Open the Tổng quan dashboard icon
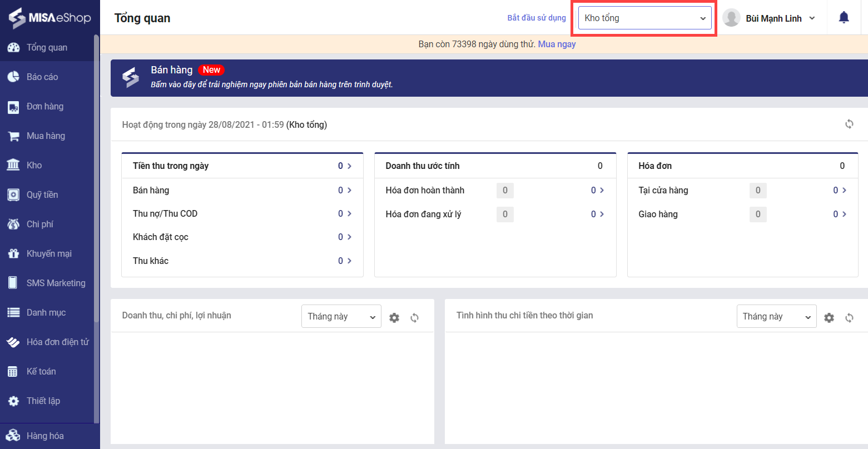 (13, 47)
